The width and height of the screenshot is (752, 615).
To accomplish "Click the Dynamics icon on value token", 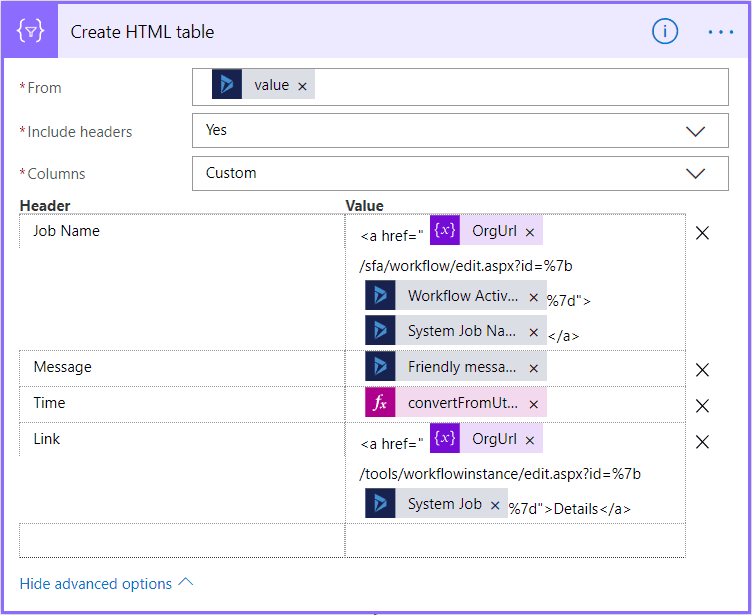I will tap(227, 84).
